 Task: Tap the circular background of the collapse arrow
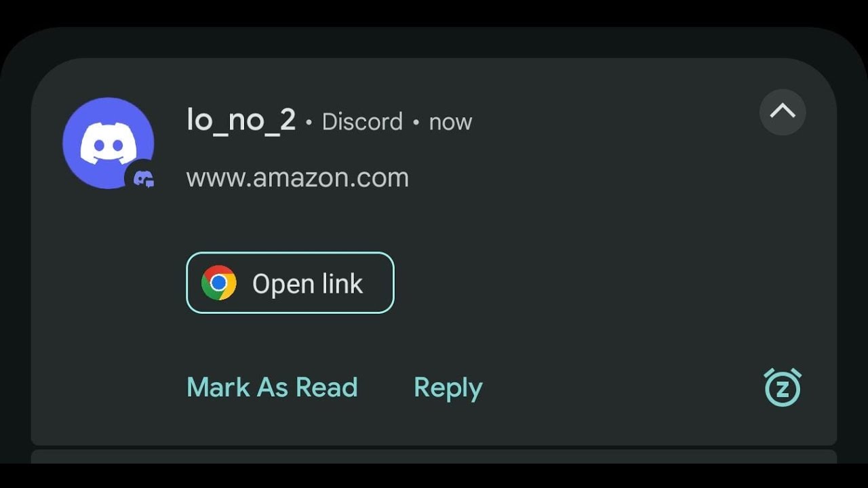point(783,111)
